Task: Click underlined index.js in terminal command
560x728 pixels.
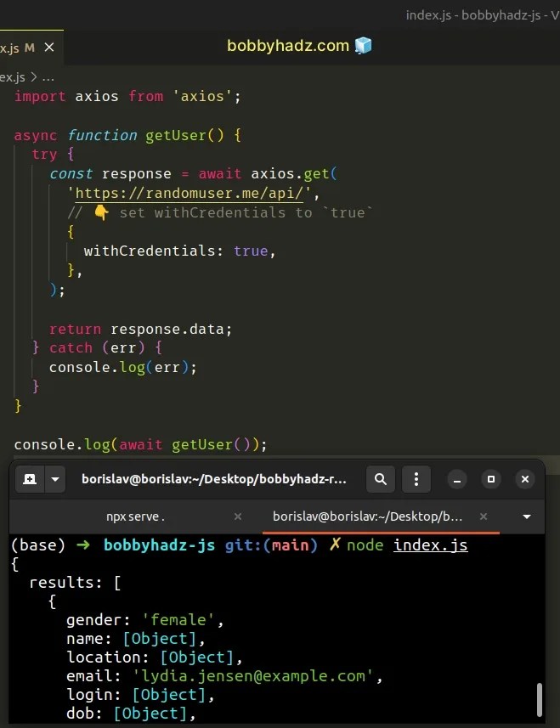Action: (x=431, y=545)
